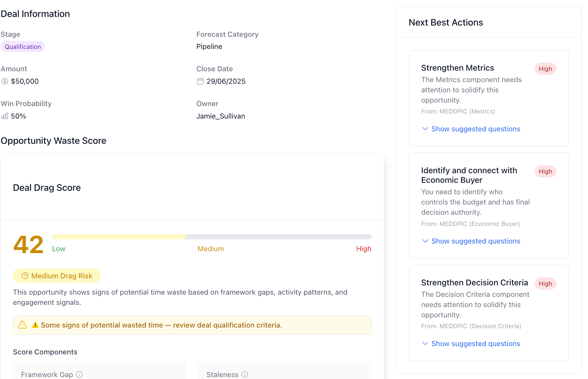
Task: Click the warning triangle in the yellow alert banner
Action: point(22,325)
